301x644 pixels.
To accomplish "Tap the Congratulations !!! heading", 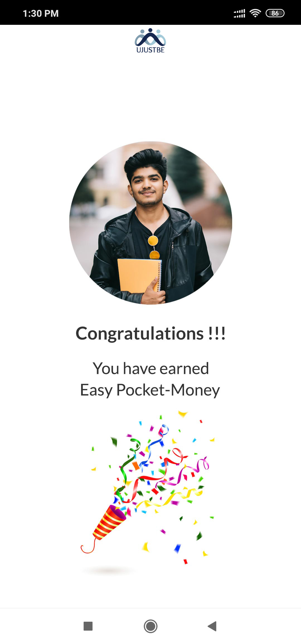I will [x=151, y=333].
